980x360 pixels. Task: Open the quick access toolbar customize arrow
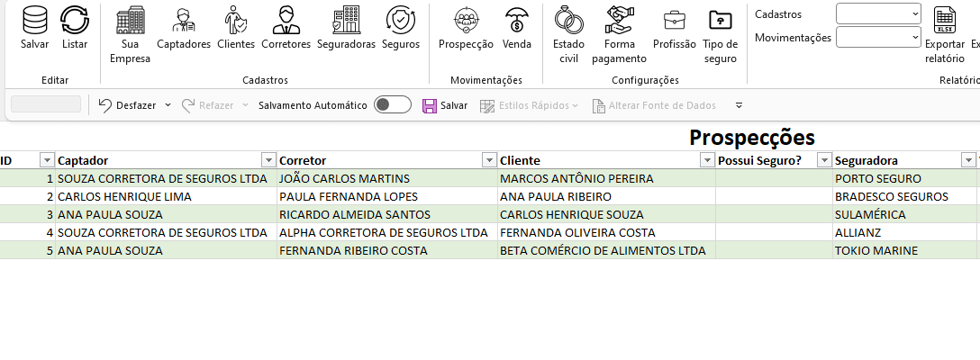click(x=739, y=105)
